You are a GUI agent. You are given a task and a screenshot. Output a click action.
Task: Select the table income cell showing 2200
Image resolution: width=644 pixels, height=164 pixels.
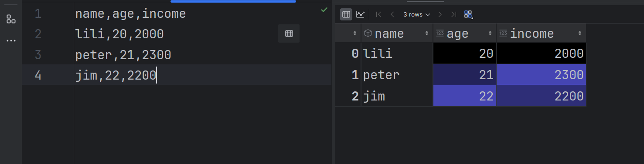click(542, 96)
